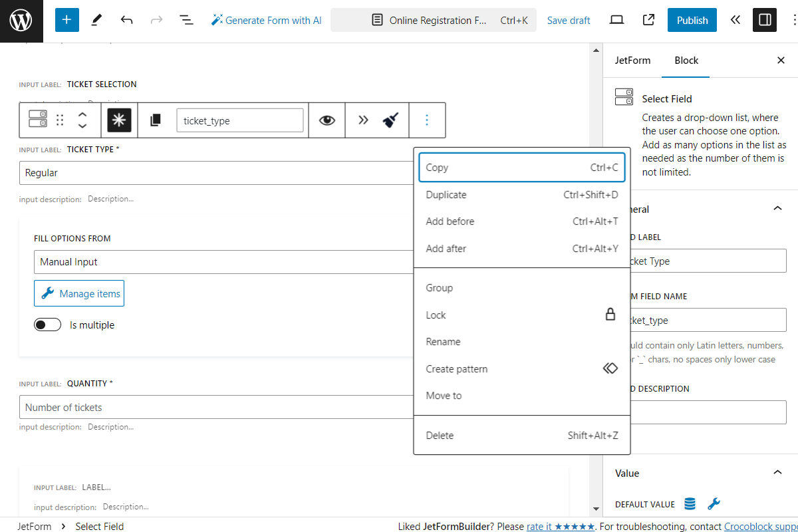
Task: Click the Save draft button
Action: coord(569,21)
